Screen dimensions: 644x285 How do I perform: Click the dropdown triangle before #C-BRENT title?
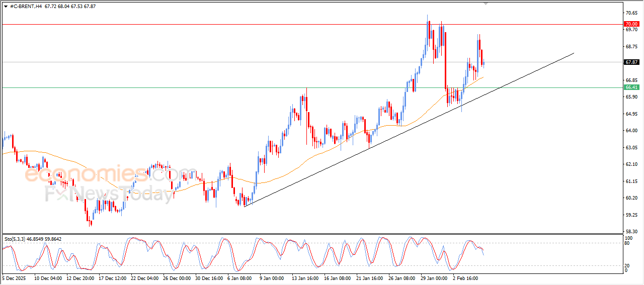click(6, 6)
